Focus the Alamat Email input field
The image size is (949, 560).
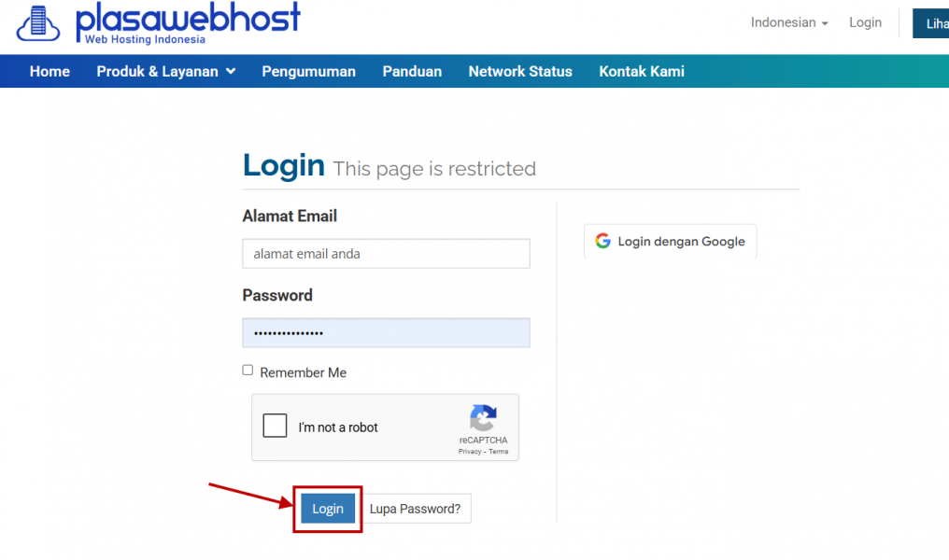click(x=386, y=253)
